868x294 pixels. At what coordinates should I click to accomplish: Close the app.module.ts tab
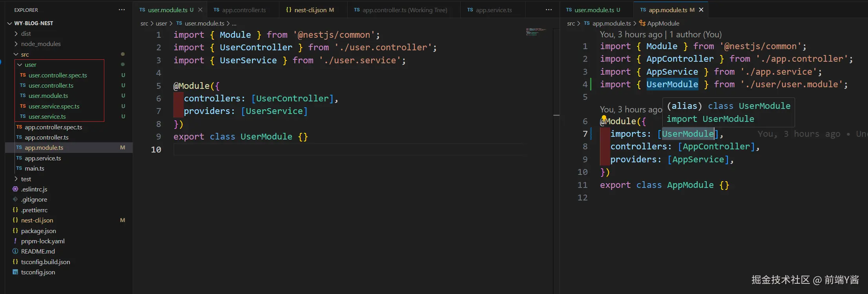(701, 10)
